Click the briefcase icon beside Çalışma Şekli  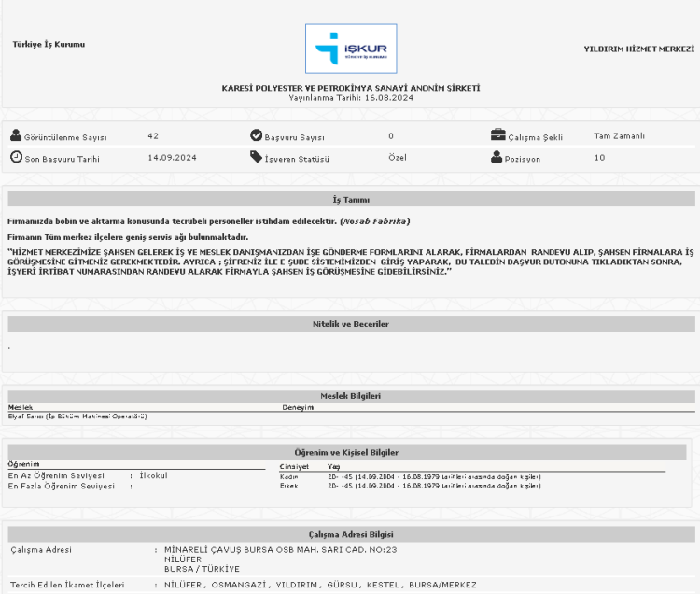point(498,136)
